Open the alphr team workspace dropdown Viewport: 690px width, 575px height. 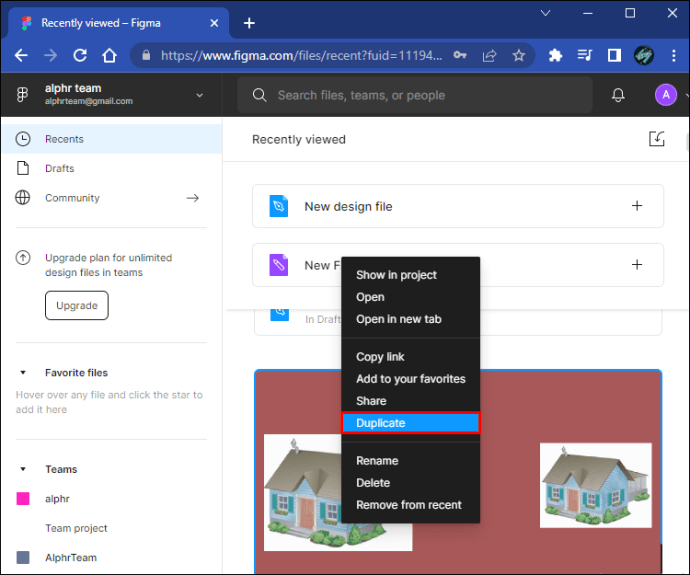click(199, 95)
